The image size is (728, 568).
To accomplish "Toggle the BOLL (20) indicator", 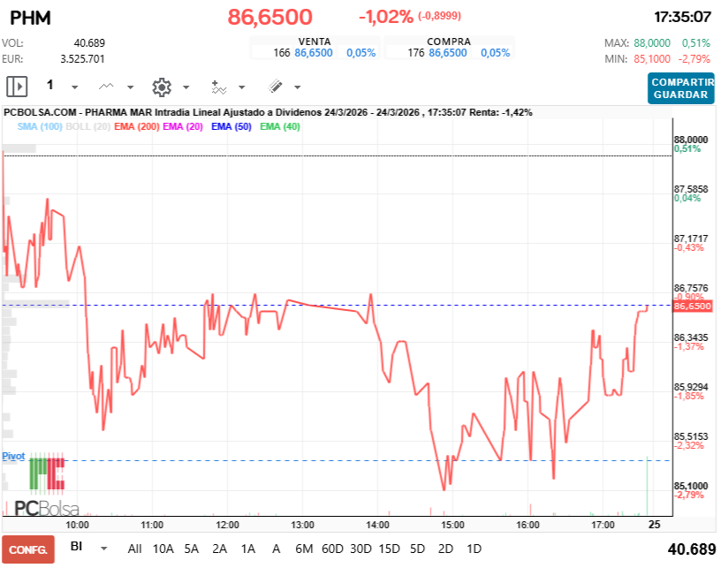I will click(x=87, y=126).
